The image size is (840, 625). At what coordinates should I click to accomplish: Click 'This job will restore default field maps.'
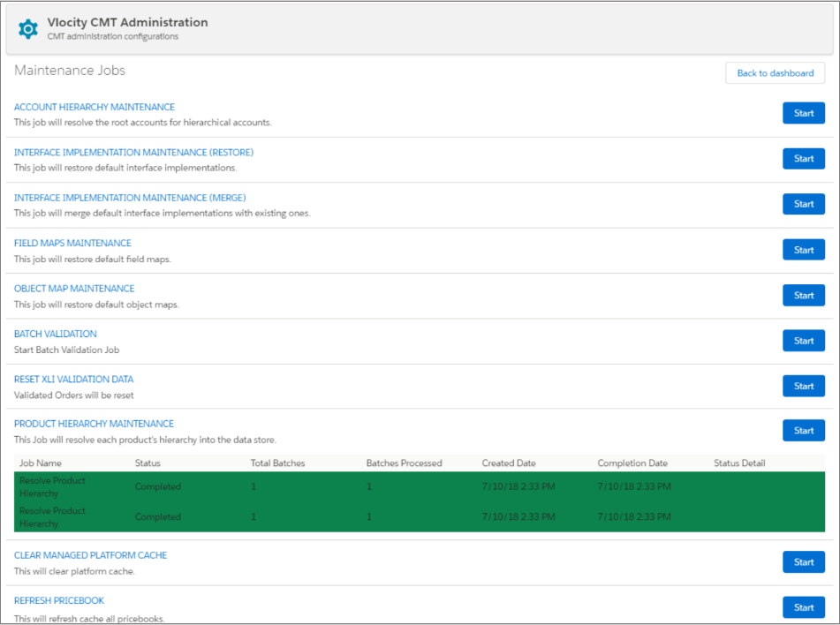point(93,260)
